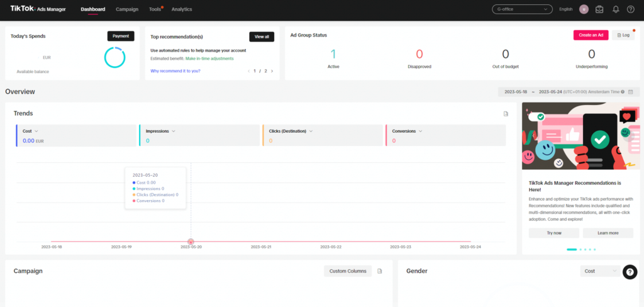
Task: Go to previous recommendation page
Action: (248, 71)
